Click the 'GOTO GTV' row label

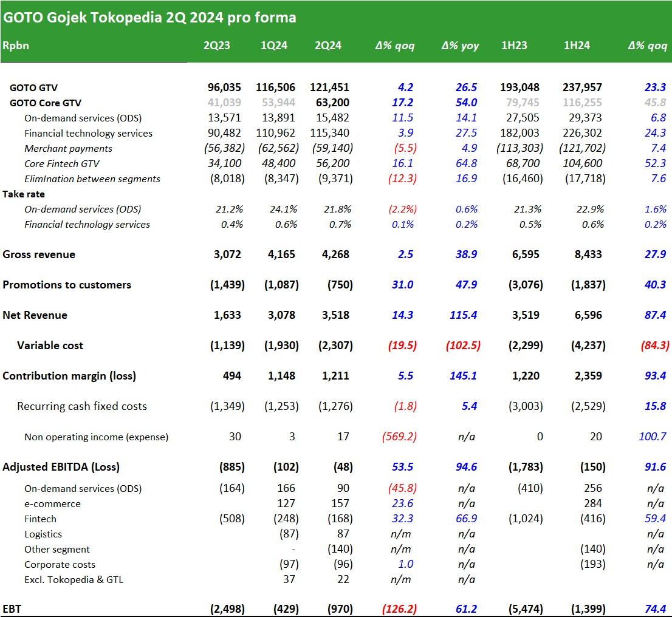click(33, 88)
